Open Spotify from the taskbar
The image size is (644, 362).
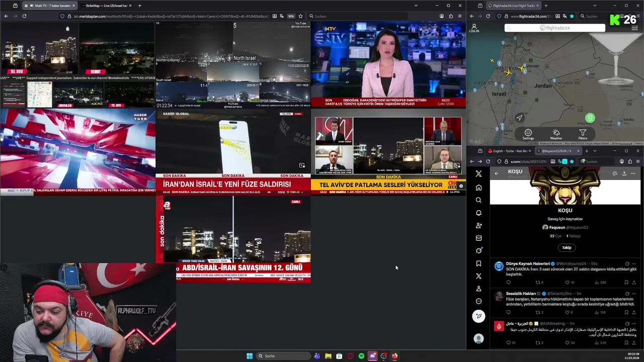coord(361,356)
